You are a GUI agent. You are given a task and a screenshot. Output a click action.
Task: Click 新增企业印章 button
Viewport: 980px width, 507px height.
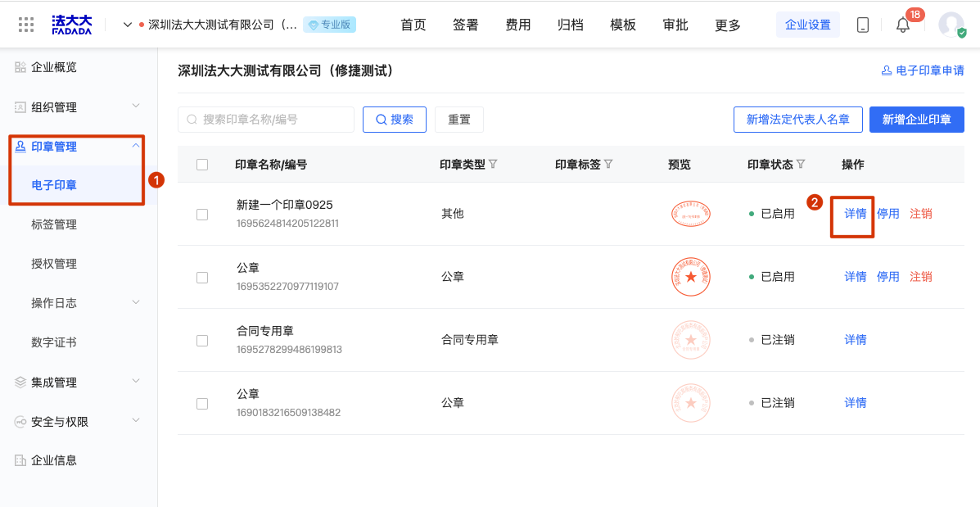coord(917,120)
